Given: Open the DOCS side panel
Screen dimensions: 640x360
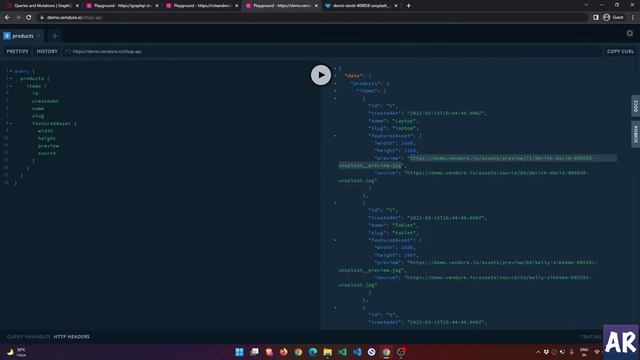Looking at the screenshot, I should pyautogui.click(x=636, y=106).
